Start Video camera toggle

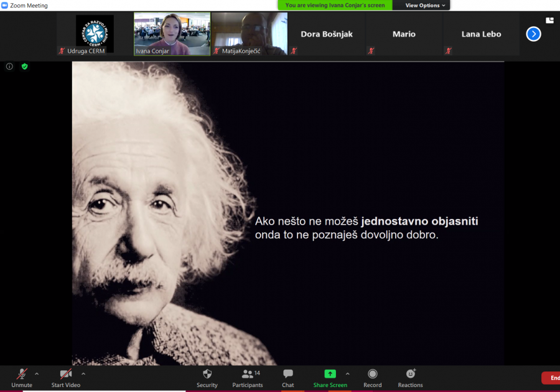(x=65, y=375)
